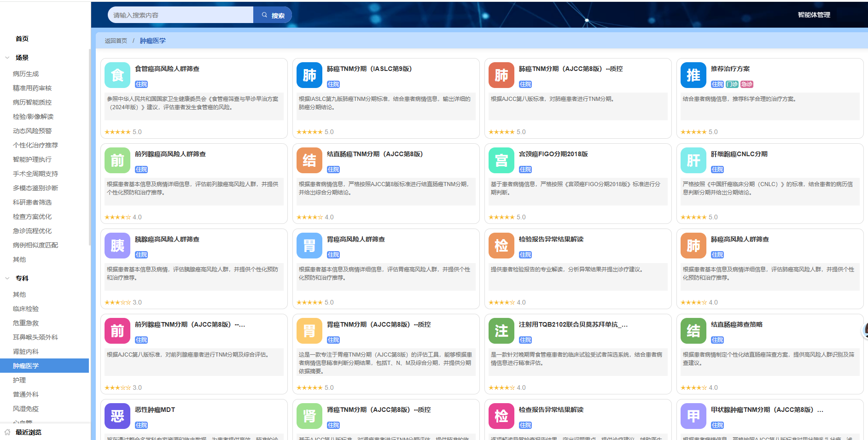Image resolution: width=868 pixels, height=440 pixels.
Task: Select 病例相似度匹配 in the sidebar
Action: tap(35, 245)
